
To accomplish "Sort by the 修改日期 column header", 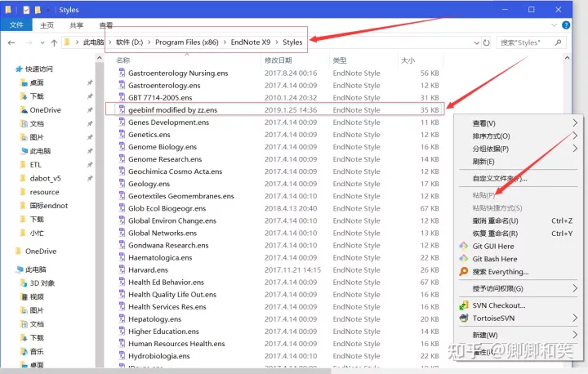I will [278, 60].
